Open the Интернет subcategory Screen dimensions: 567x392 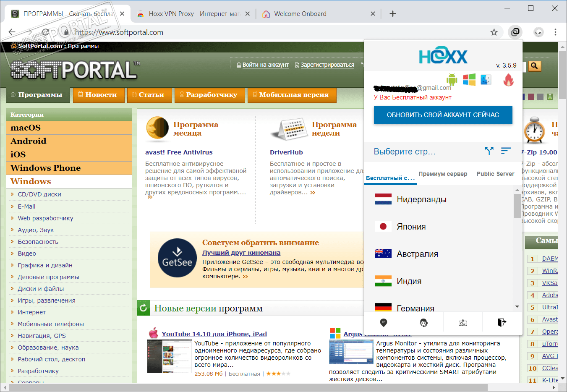click(31, 312)
